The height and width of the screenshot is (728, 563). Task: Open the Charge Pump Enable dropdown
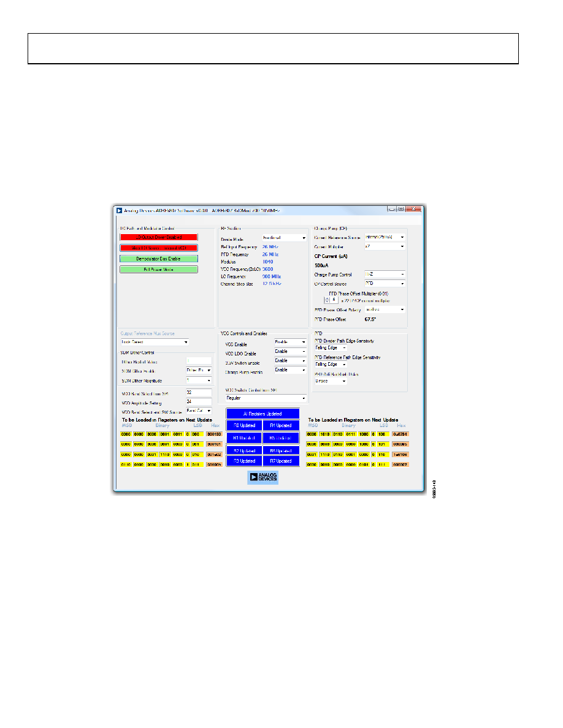(290, 370)
